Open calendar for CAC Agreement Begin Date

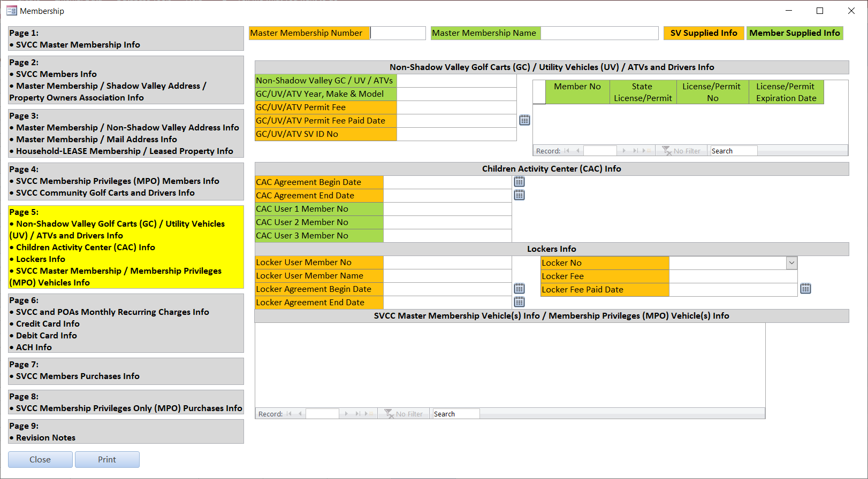click(x=519, y=182)
